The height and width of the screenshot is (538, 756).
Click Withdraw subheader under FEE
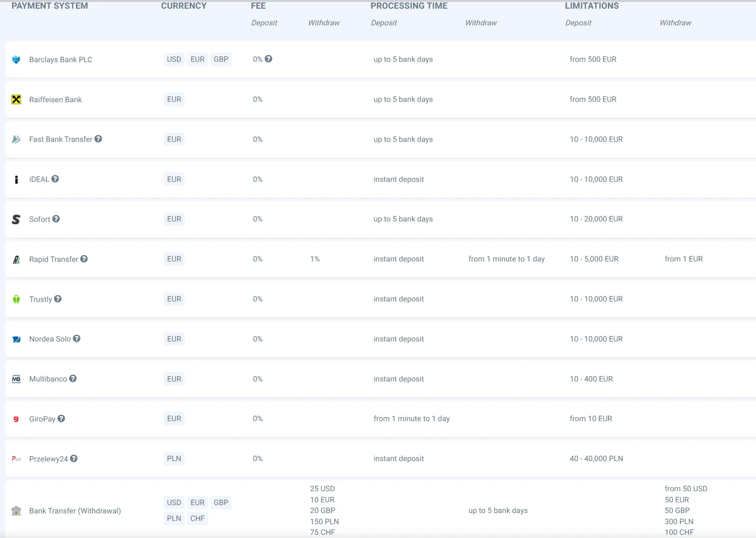click(324, 23)
